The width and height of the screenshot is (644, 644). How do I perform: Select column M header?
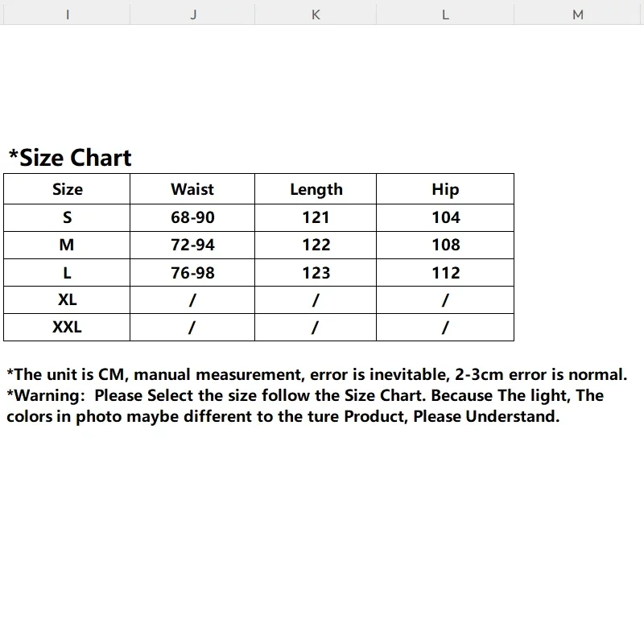tap(579, 14)
